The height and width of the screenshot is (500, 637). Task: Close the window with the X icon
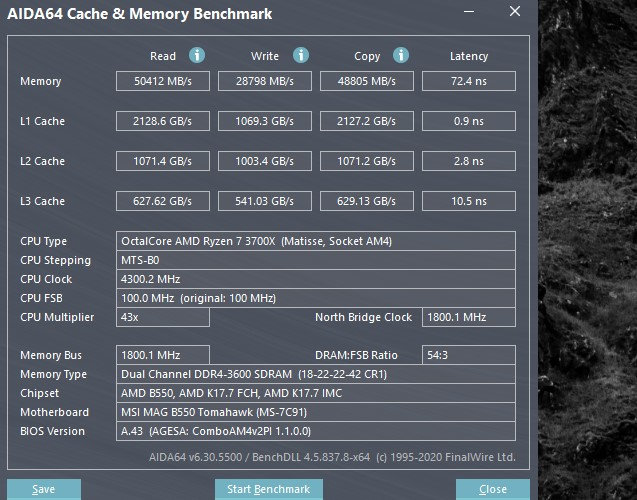(x=515, y=11)
